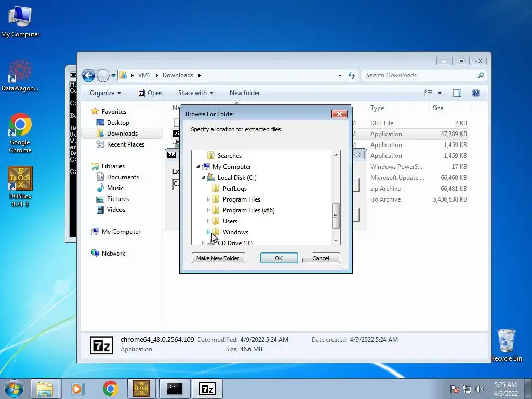
Task: Click OK in Browse For Folder
Action: (x=279, y=258)
